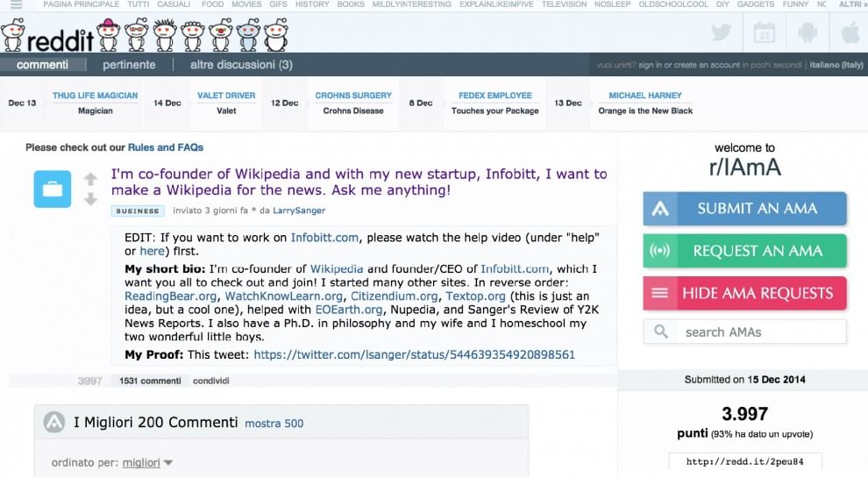
Task: Click condividi share link
Action: 211,381
